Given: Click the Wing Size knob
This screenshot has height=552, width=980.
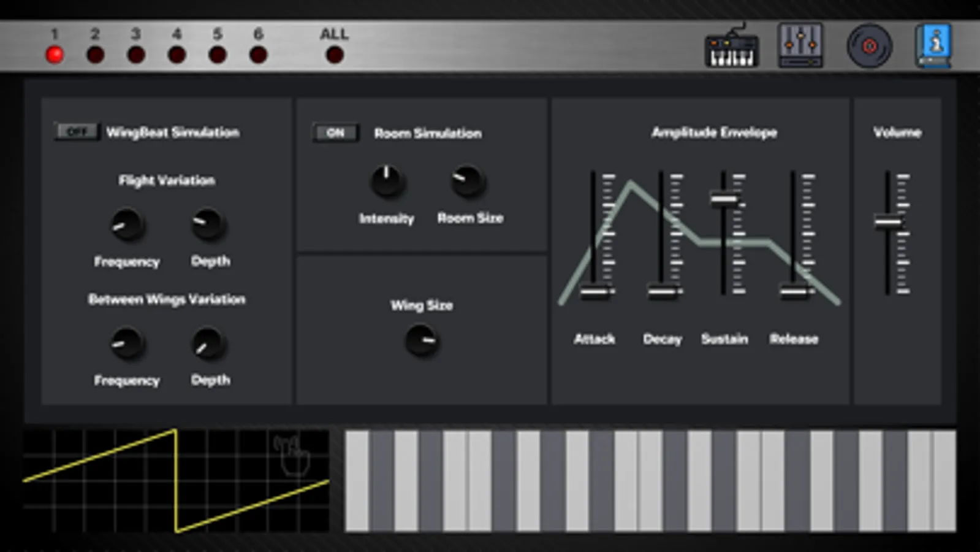Looking at the screenshot, I should click(422, 340).
